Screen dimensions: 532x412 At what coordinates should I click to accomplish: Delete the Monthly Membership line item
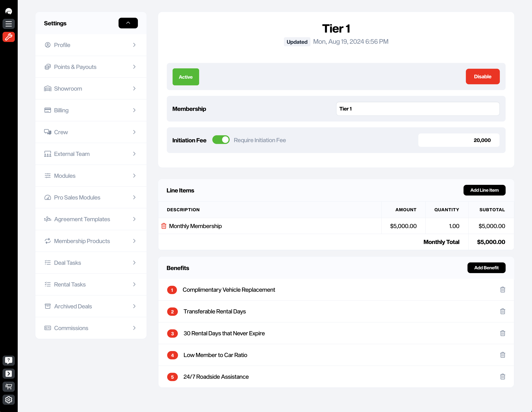point(164,226)
